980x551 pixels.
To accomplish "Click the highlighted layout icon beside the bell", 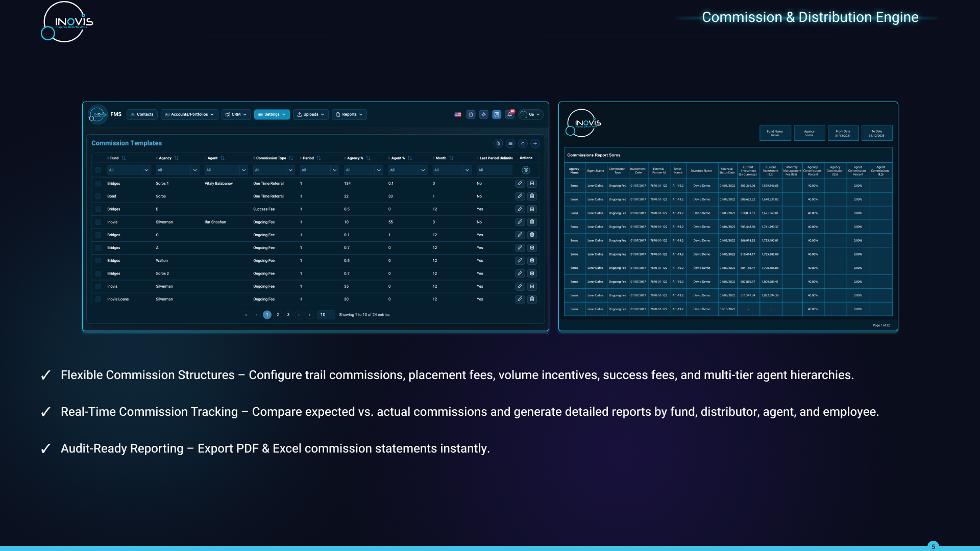I will point(497,114).
